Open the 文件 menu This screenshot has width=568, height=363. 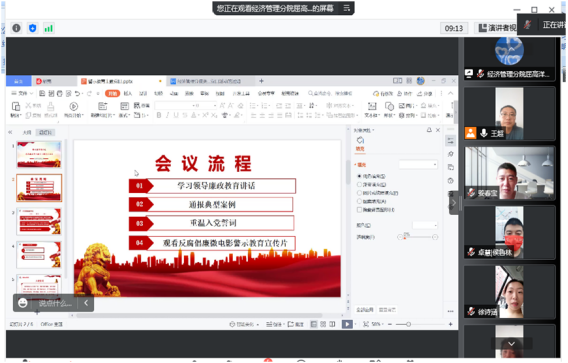click(x=22, y=93)
